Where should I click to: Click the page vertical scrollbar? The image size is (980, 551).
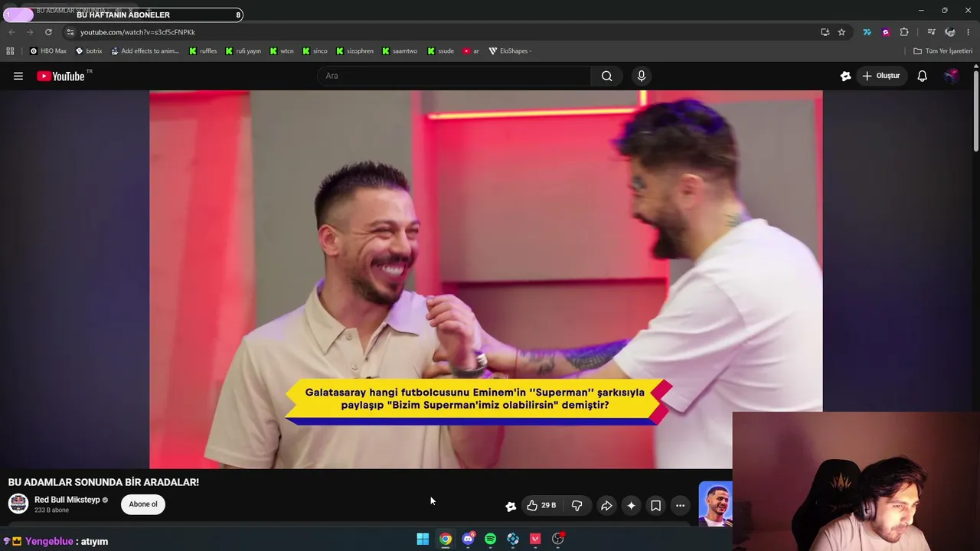(975, 109)
